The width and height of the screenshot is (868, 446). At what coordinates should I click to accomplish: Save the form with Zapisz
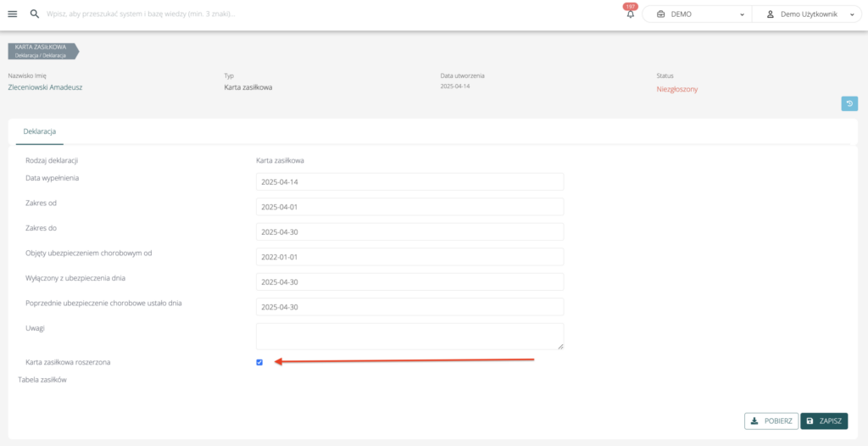pos(823,421)
